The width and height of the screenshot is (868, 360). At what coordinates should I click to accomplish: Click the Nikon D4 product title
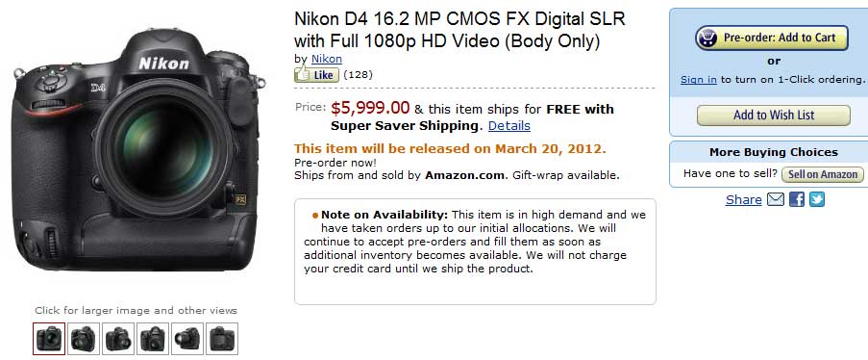click(459, 30)
